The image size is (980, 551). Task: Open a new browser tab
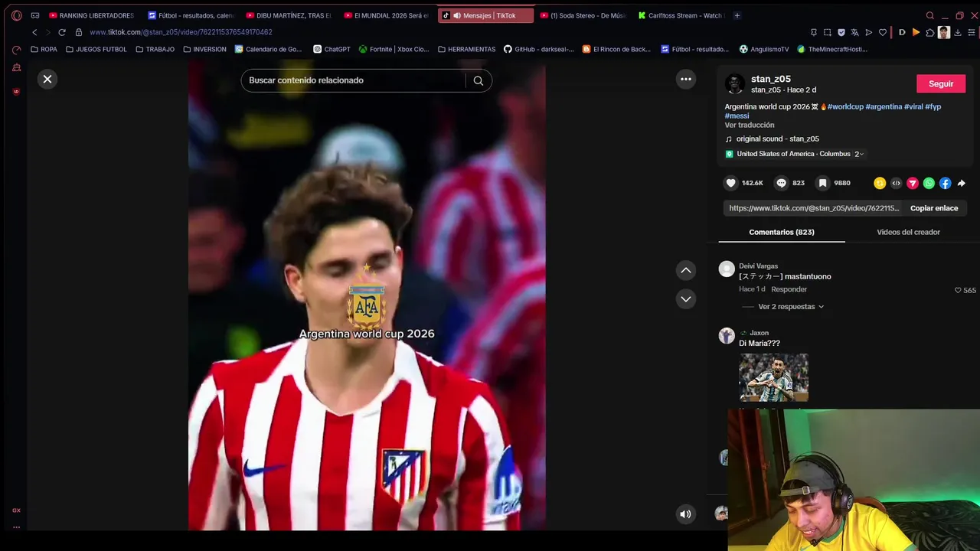pyautogui.click(x=737, y=15)
